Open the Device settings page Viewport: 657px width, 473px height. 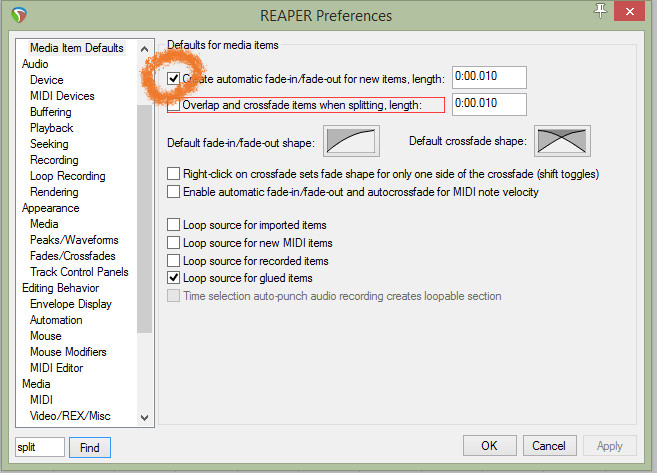pos(47,80)
